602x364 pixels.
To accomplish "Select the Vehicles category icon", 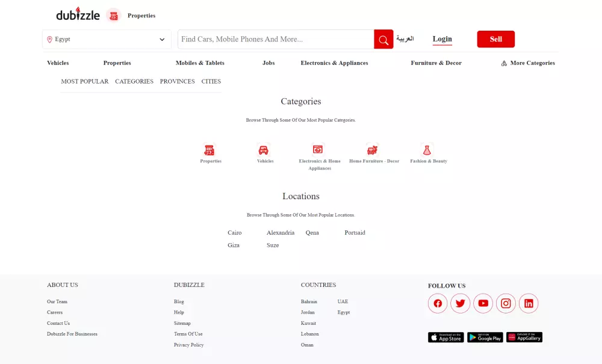I will click(x=264, y=150).
